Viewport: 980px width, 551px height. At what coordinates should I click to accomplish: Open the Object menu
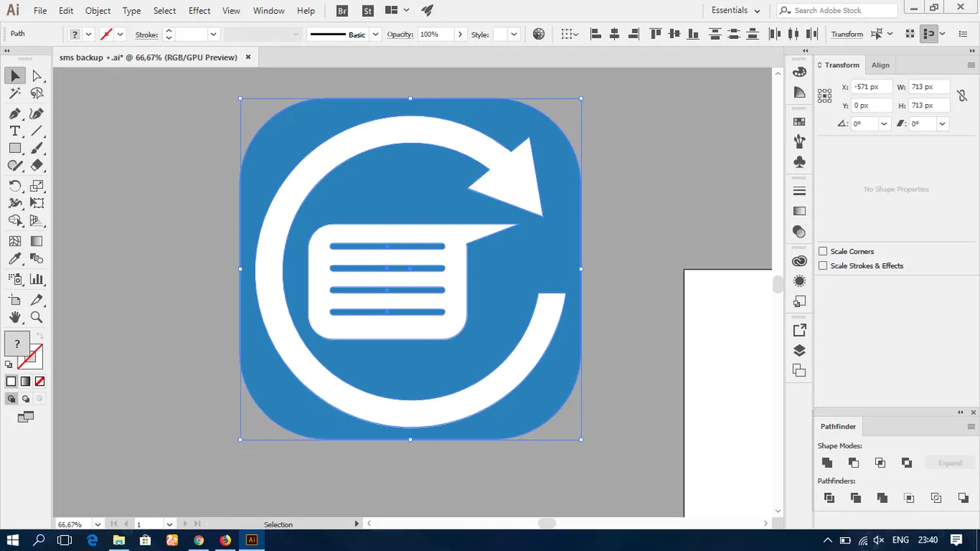point(98,11)
